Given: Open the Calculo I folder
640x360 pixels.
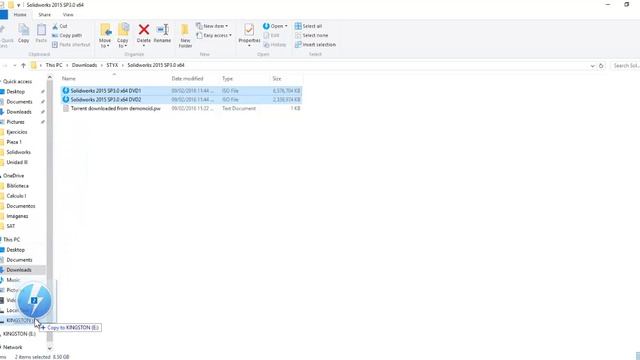Looking at the screenshot, I should [x=16, y=196].
